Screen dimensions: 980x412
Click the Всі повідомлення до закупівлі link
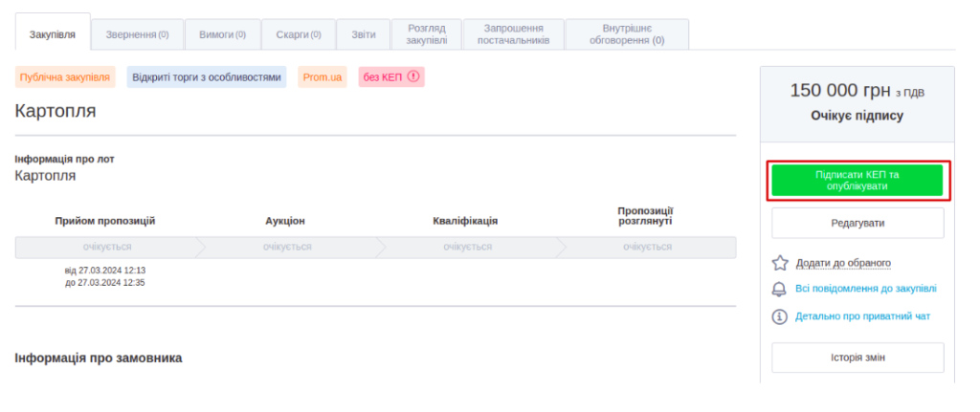click(865, 289)
